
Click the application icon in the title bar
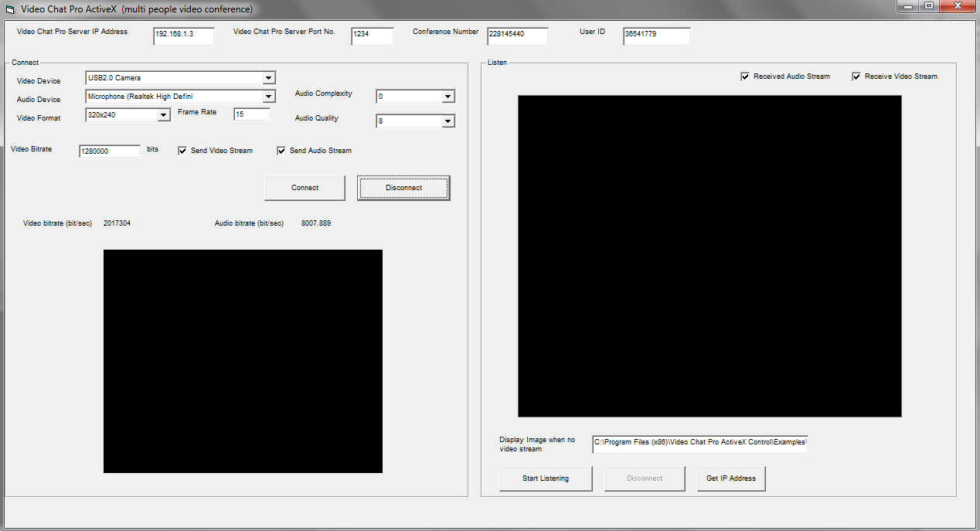coord(10,9)
